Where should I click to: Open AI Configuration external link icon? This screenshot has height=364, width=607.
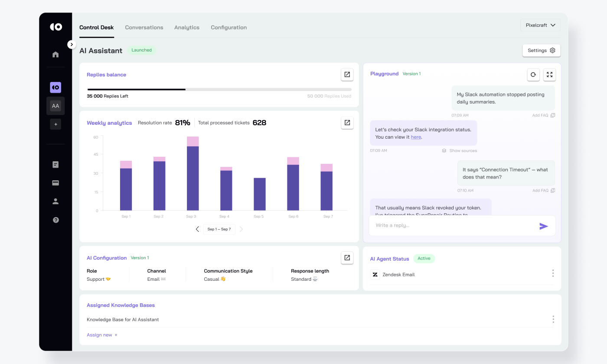[x=347, y=258]
